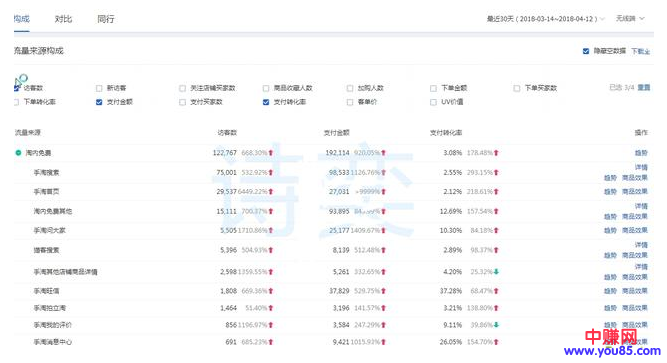Switch to the 构成 tab
The width and height of the screenshot is (667, 363).
coord(22,19)
